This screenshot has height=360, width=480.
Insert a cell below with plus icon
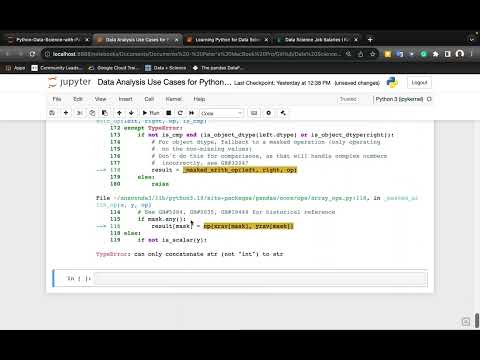pos(66,113)
